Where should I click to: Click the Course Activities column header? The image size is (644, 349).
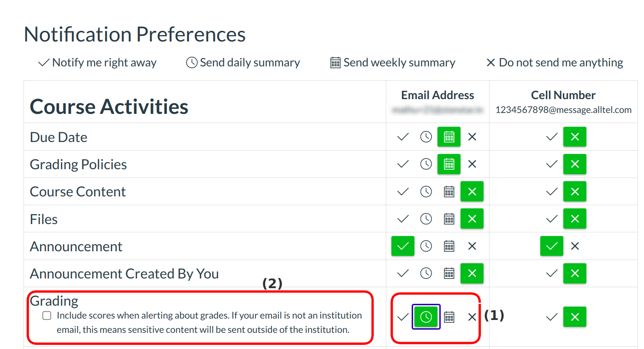click(109, 106)
